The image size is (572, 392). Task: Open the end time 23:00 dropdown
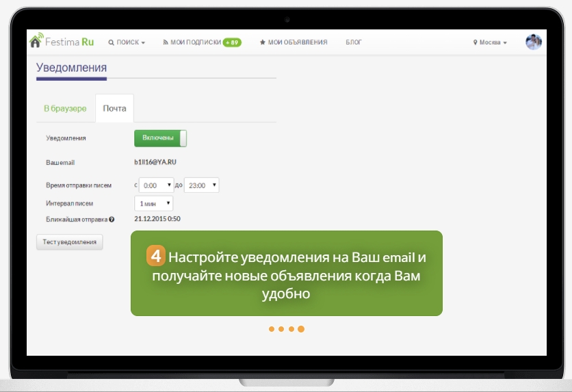[201, 185]
